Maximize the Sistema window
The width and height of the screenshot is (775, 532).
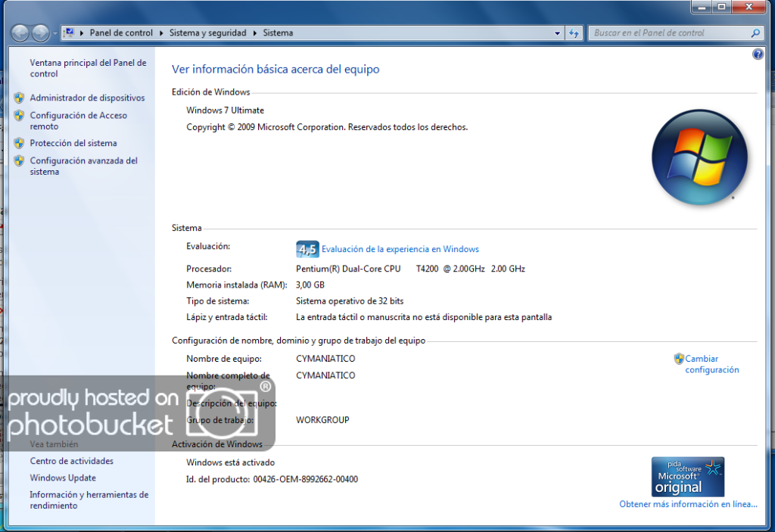721,6
